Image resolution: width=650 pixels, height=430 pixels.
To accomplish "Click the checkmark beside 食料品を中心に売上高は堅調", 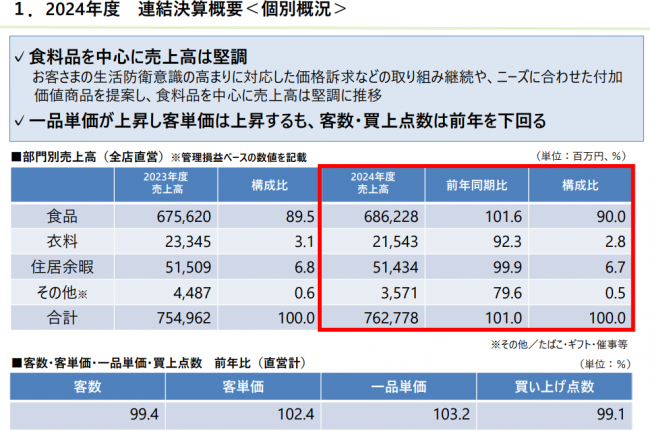I will [x=19, y=57].
